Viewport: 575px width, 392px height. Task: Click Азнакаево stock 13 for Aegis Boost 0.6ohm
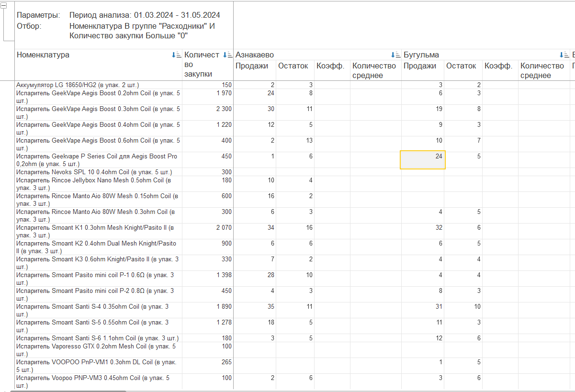click(309, 140)
